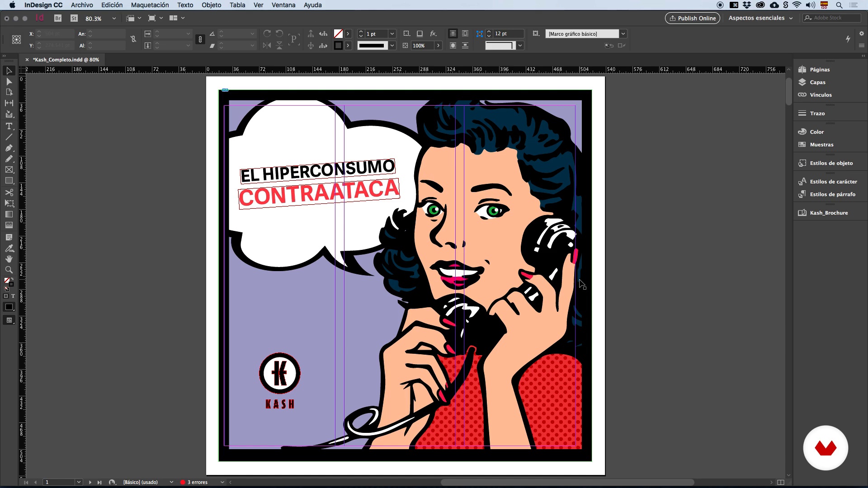Select the Rectangle Frame tool

[9, 170]
